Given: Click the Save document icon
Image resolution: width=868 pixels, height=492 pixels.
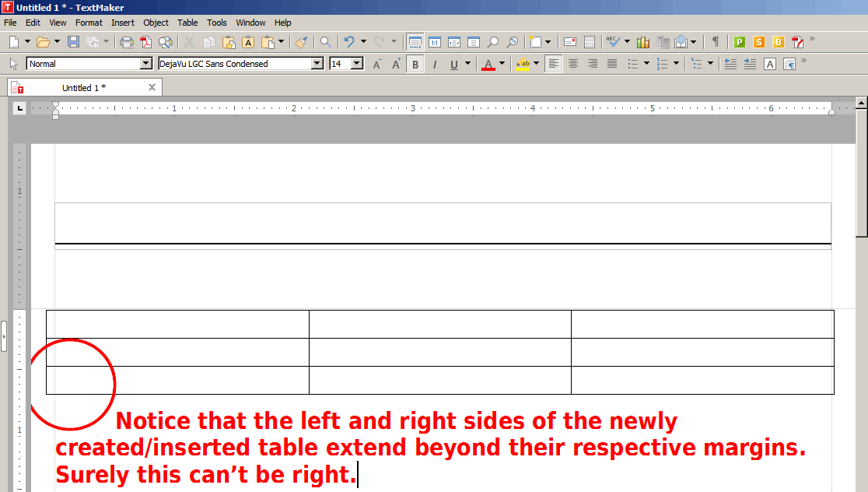Looking at the screenshot, I should click(74, 42).
